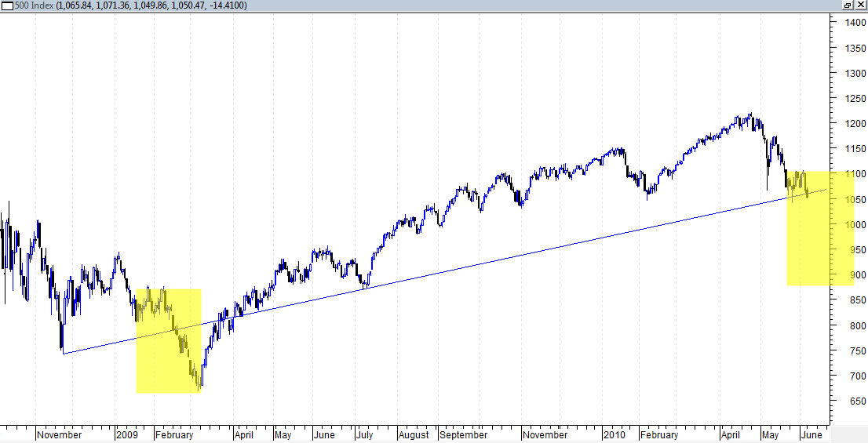Click the 2010 year label on the date axis
Screen dimensions: 868x443
pyautogui.click(x=615, y=435)
